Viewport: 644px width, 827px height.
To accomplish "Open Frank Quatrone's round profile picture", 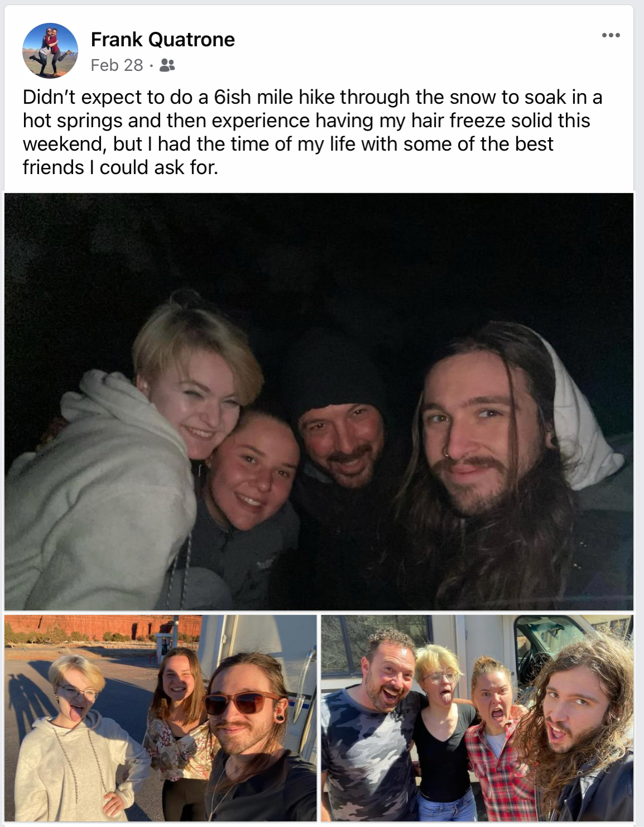I will click(50, 51).
